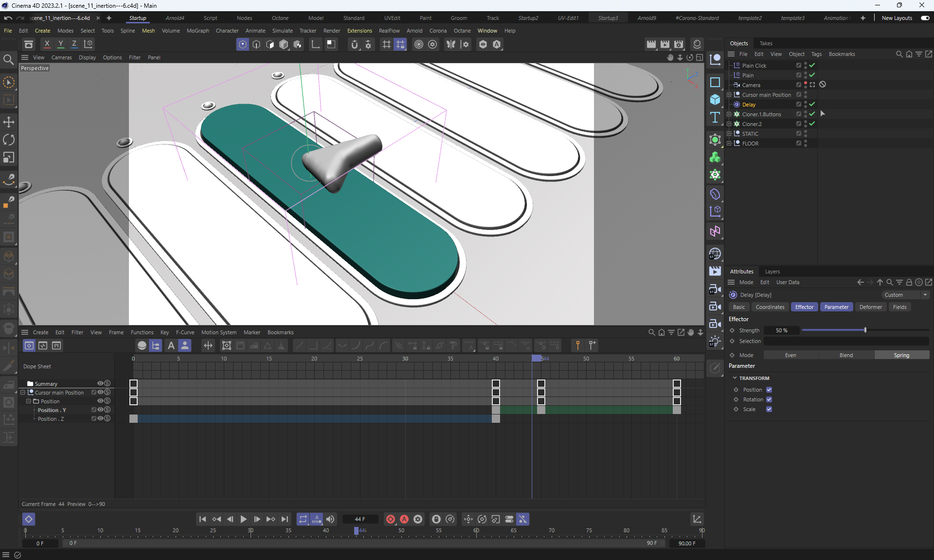Select the Move tool in left toolbar
This screenshot has width=934, height=560.
point(9,122)
